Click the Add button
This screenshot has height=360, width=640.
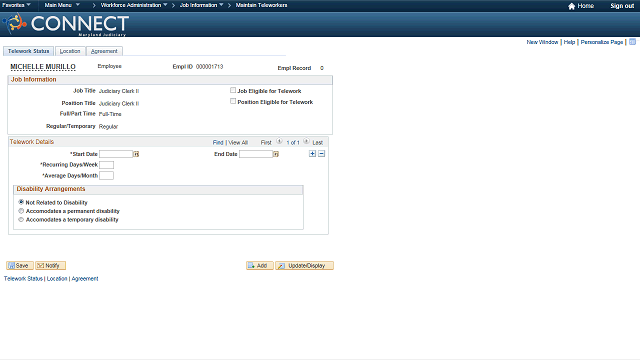tap(260, 266)
